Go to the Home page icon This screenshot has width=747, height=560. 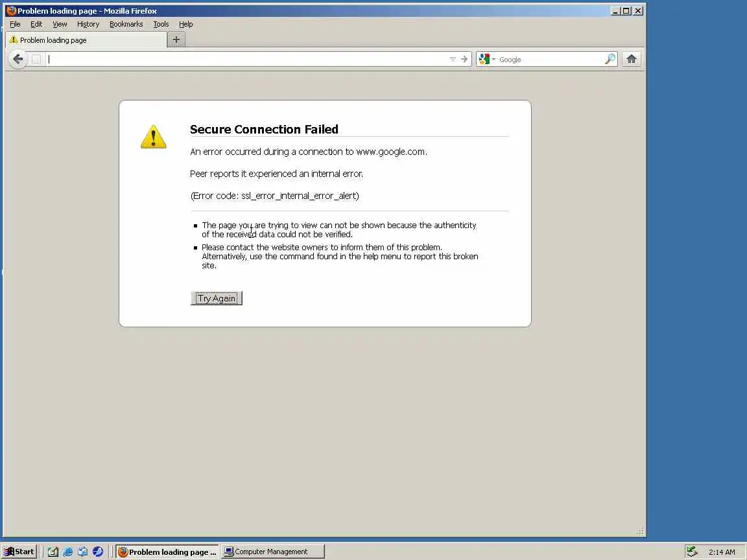pos(631,59)
